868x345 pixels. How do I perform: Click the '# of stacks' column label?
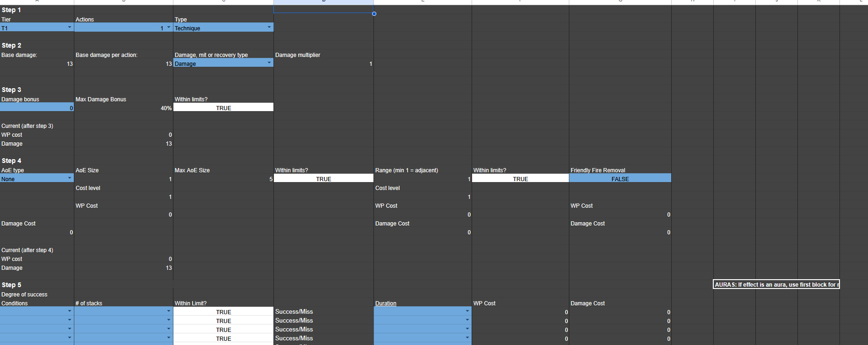coord(89,303)
